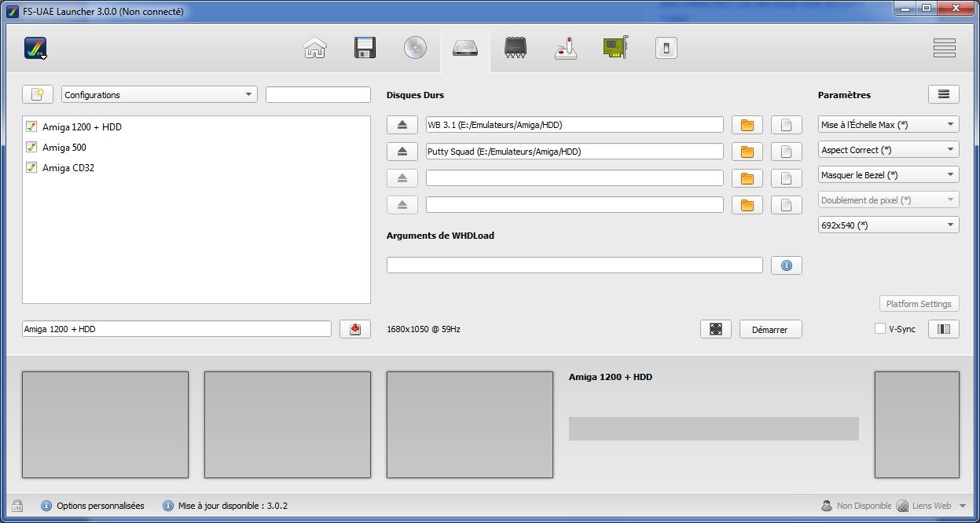Screen dimensions: 980x523
Task: Open the floppy drives tab
Action: [x=365, y=48]
